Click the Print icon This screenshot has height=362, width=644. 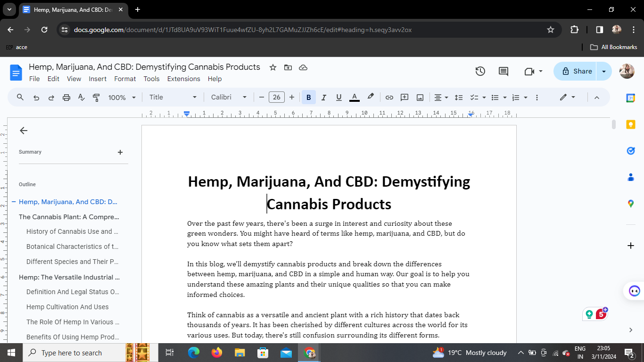click(66, 98)
